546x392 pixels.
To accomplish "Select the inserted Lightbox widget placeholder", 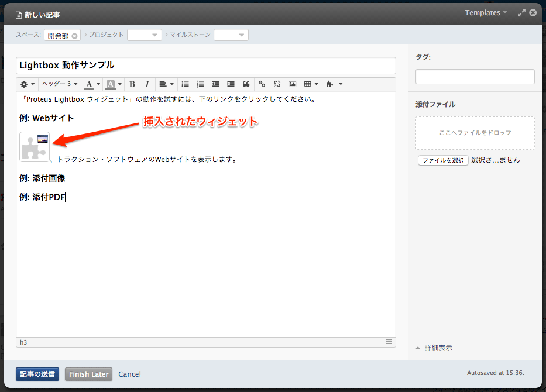I will coord(35,147).
